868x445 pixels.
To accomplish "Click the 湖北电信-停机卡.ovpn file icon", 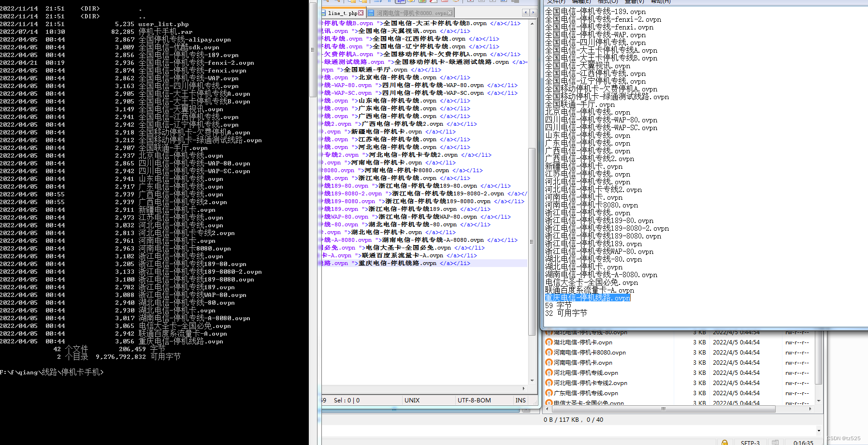I will pos(549,342).
